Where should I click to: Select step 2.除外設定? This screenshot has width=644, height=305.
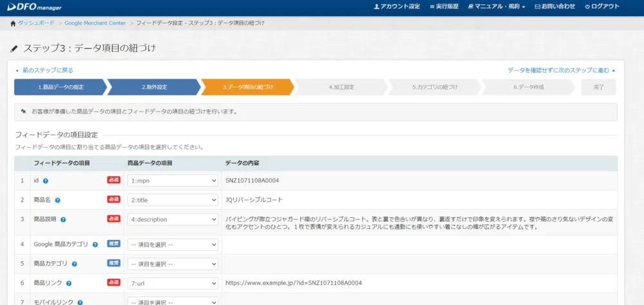[154, 87]
